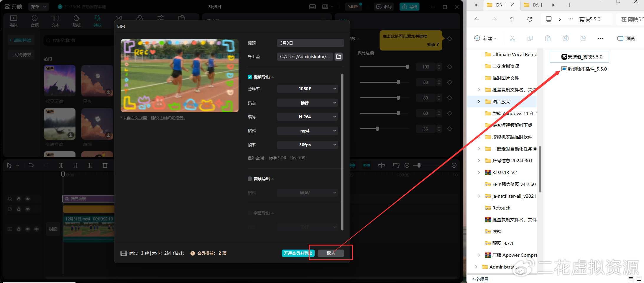Viewport: 644px width, 283px height.
Task: Click the timeline zoom slider handle
Action: tap(419, 165)
